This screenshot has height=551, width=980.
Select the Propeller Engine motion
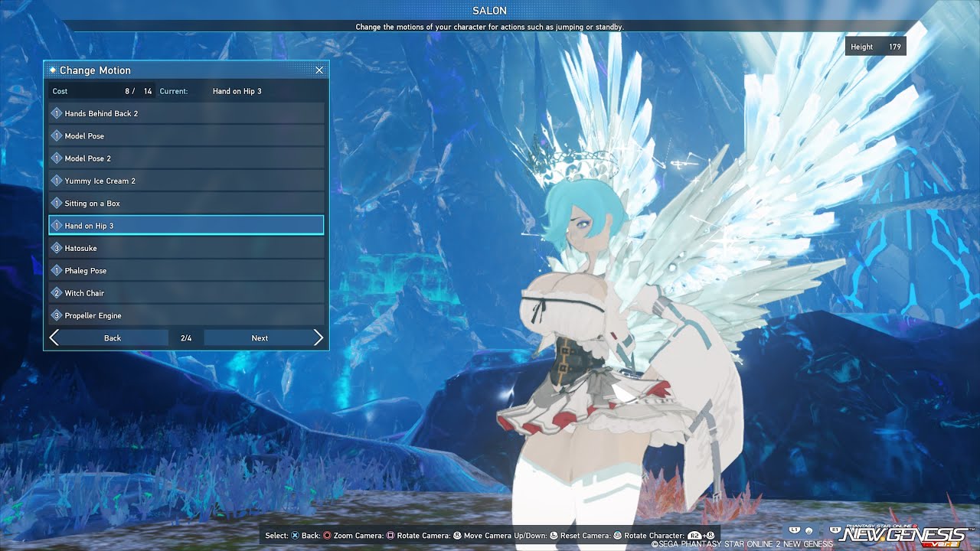[186, 315]
